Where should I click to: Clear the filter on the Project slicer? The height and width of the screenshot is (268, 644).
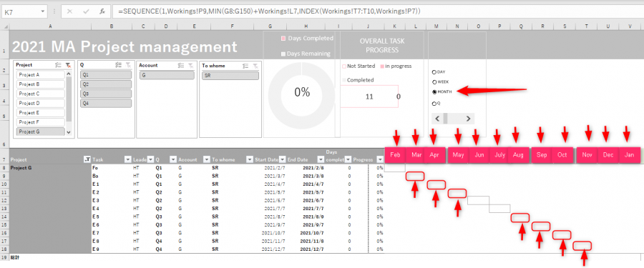coord(68,65)
